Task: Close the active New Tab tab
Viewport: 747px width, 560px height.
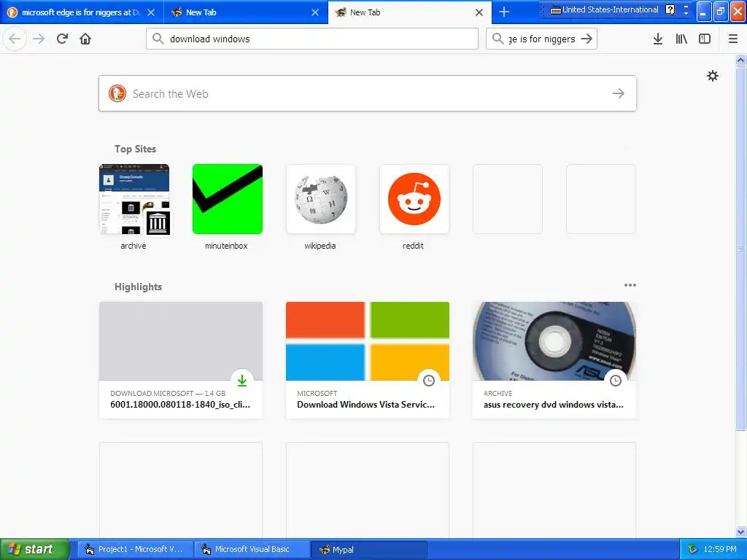Action: click(x=479, y=12)
